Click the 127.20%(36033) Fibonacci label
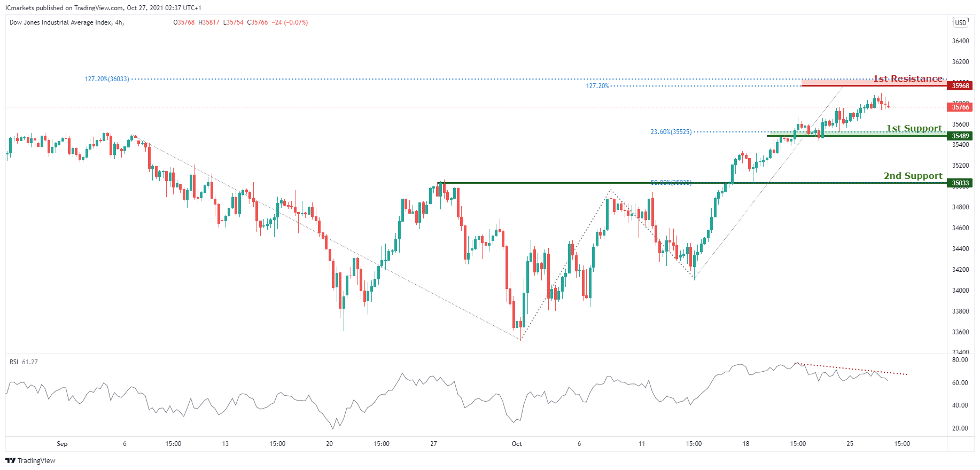The image size is (980, 470). point(107,79)
